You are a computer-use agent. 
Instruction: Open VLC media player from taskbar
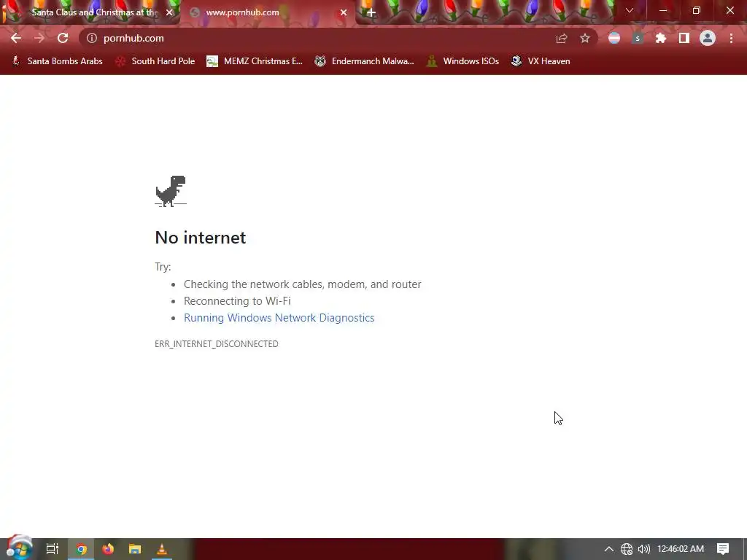(x=162, y=549)
